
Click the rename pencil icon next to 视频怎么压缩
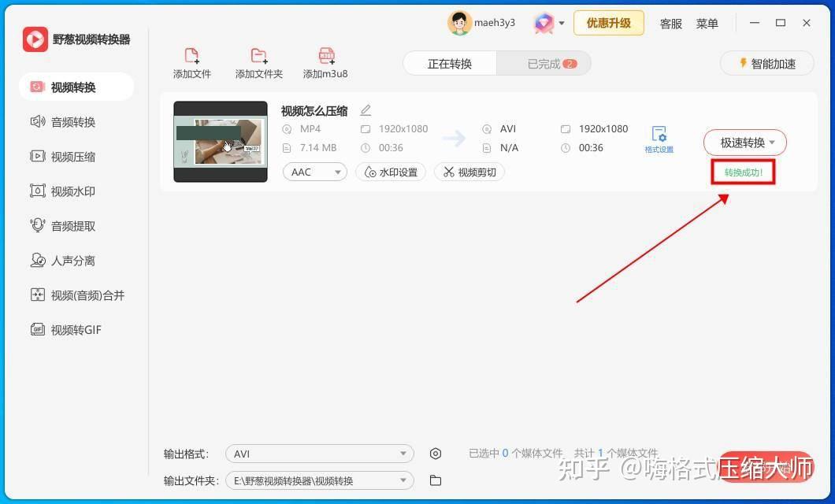pyautogui.click(x=364, y=110)
